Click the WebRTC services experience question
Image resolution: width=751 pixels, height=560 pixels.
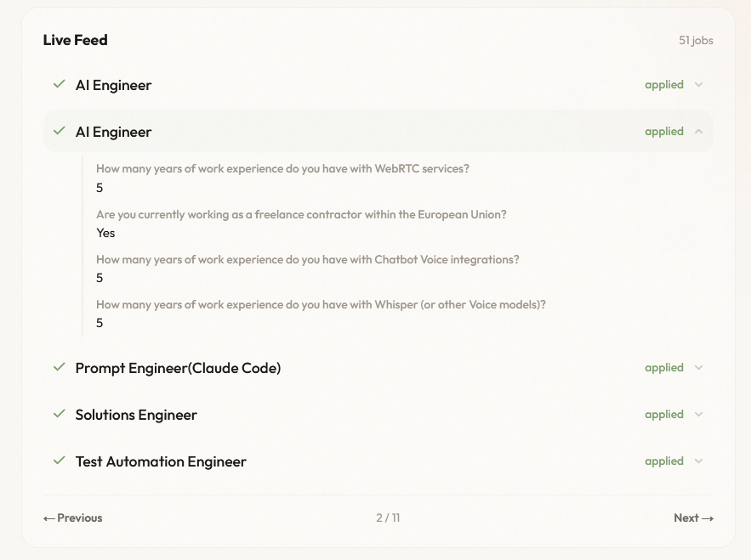pos(282,168)
